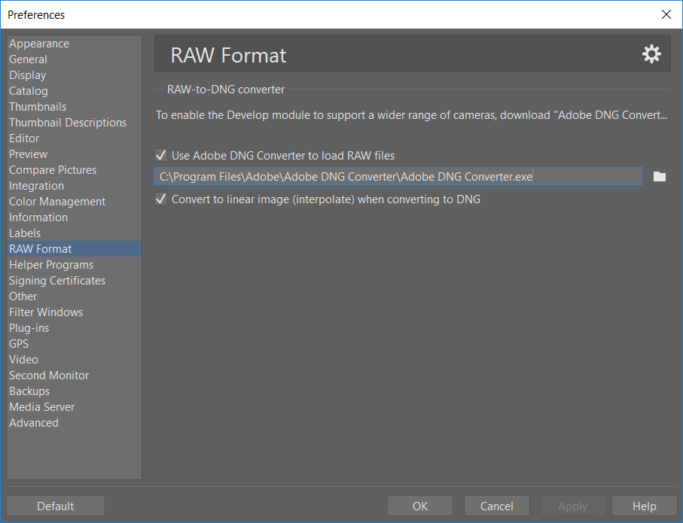The width and height of the screenshot is (683, 523).
Task: Click the Adobe DNG Converter download description text
Action: pos(412,115)
